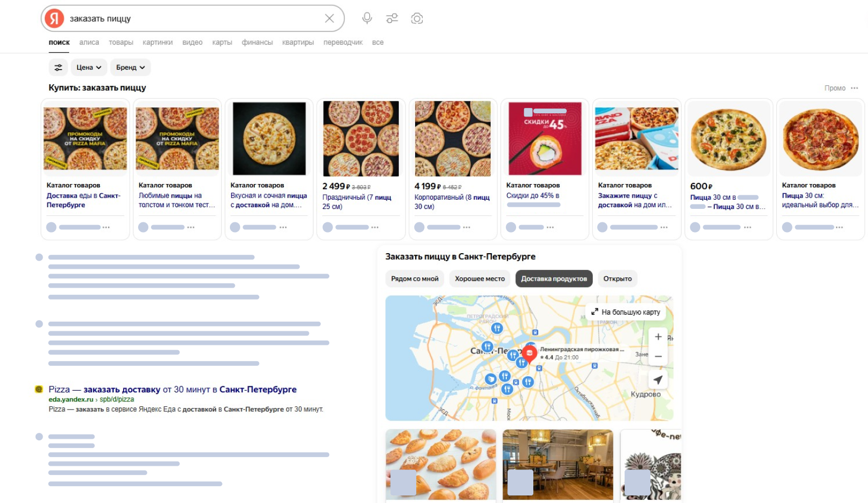Click the price '2 499 ₽' on the Праздничный card
This screenshot has width=868, height=503.
[336, 186]
